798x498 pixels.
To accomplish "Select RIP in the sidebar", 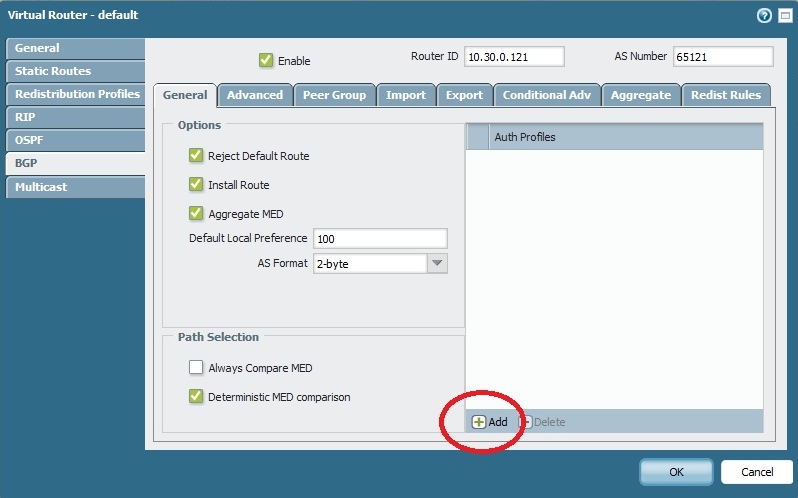I will 76,118.
